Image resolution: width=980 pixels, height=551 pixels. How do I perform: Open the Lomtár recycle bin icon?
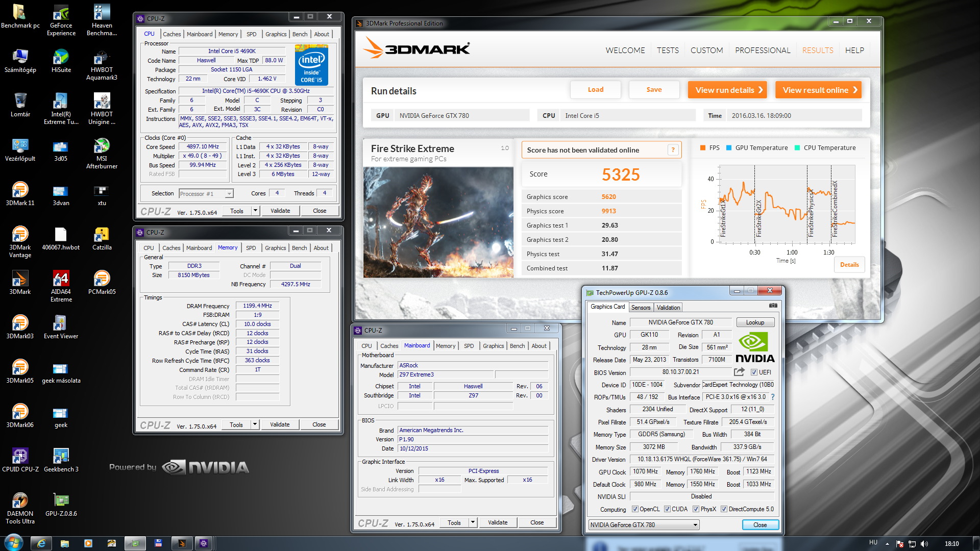[x=20, y=106]
